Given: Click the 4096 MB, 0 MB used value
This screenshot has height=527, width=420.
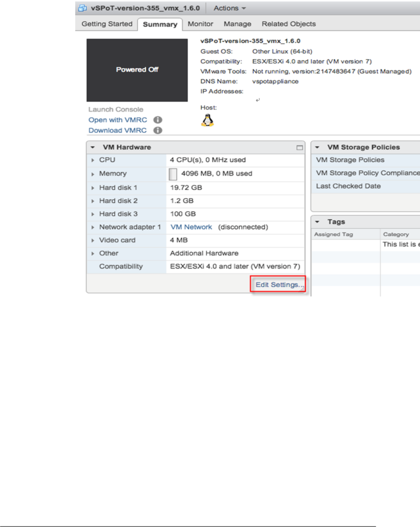Looking at the screenshot, I should (x=217, y=174).
